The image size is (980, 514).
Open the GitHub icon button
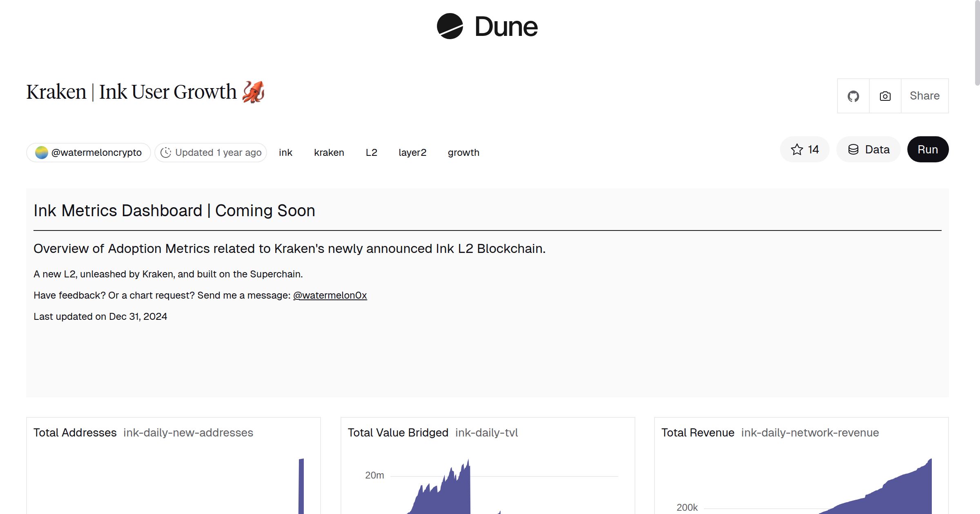pyautogui.click(x=853, y=96)
